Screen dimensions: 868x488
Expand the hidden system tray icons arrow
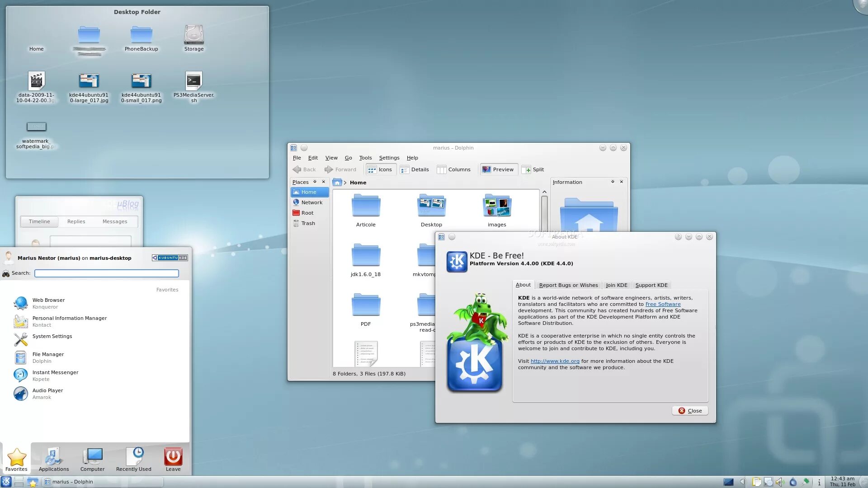point(742,482)
